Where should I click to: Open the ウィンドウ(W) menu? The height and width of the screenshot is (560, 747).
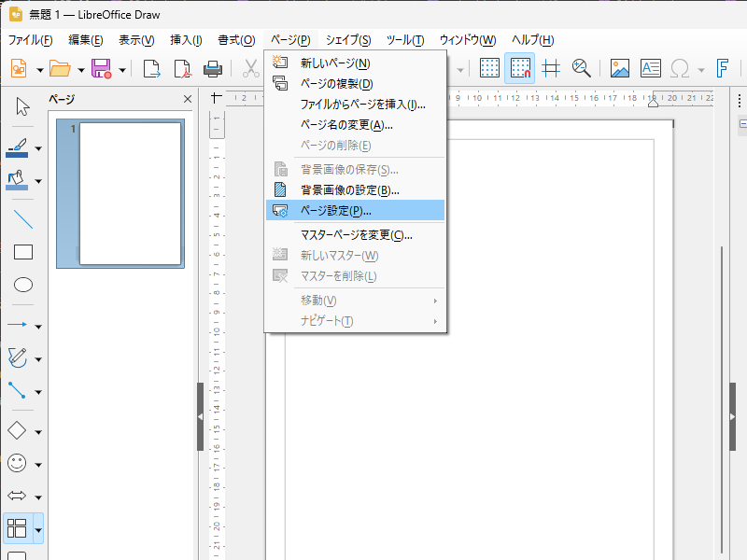point(468,40)
